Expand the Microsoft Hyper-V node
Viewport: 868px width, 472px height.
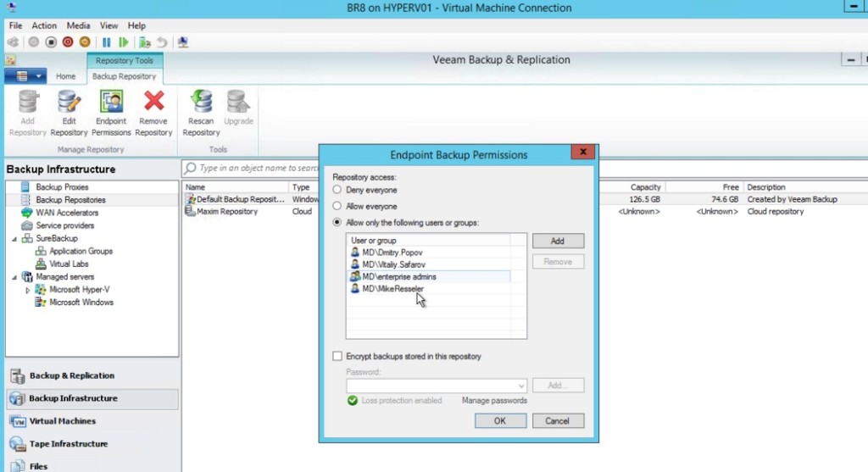(27, 290)
